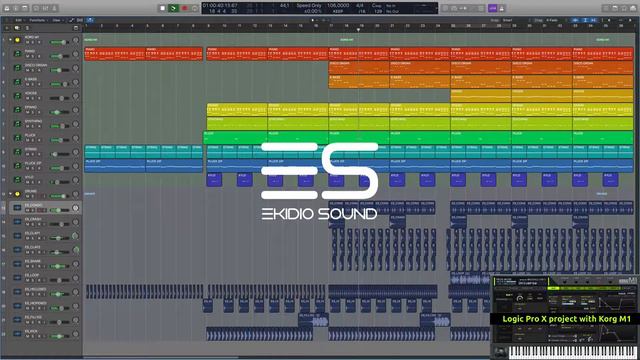Mute the PIANO track
This screenshot has height=360, width=640.
coord(27,56)
